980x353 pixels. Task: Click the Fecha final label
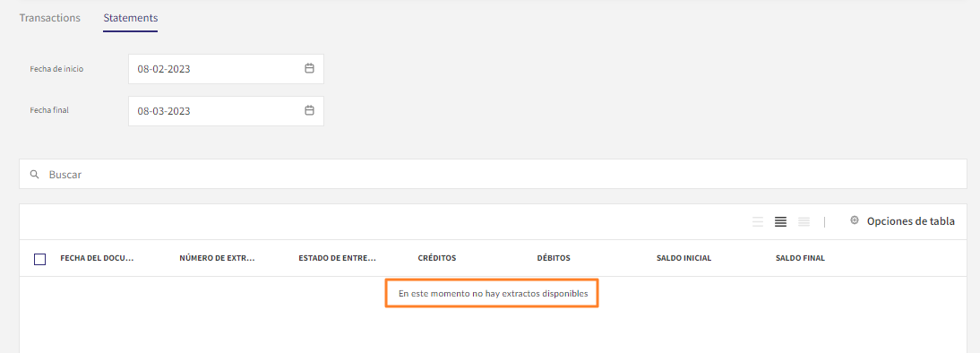(x=49, y=110)
